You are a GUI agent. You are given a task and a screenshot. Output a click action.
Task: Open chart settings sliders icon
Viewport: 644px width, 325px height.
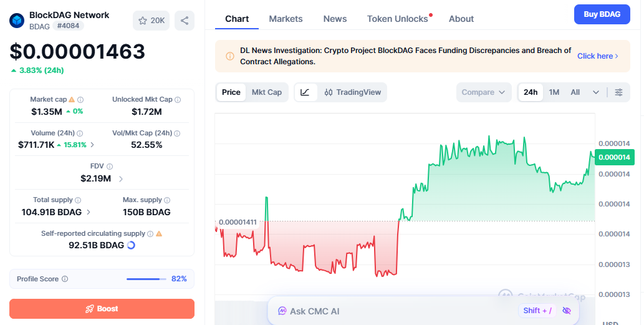(x=618, y=92)
